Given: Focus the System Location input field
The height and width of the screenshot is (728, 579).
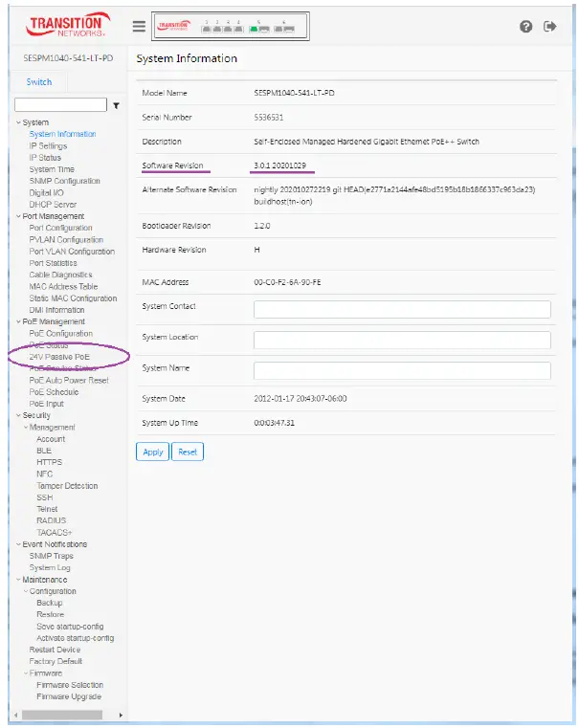Looking at the screenshot, I should pyautogui.click(x=402, y=340).
